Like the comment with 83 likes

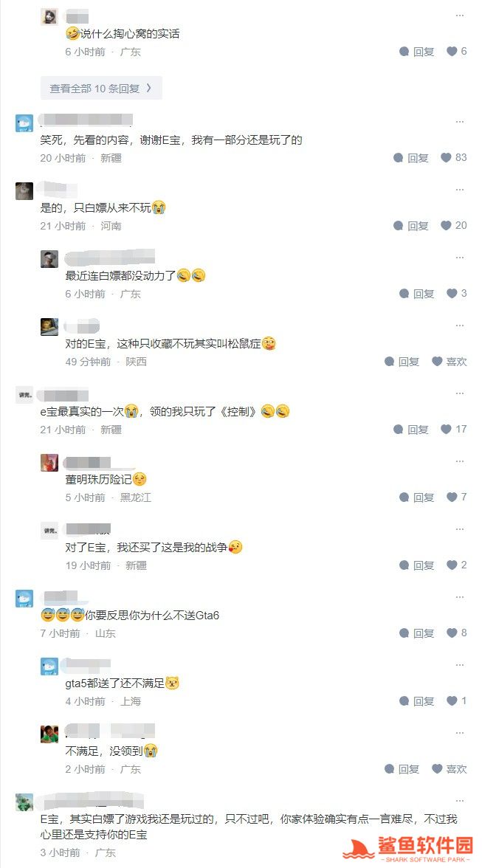click(446, 158)
